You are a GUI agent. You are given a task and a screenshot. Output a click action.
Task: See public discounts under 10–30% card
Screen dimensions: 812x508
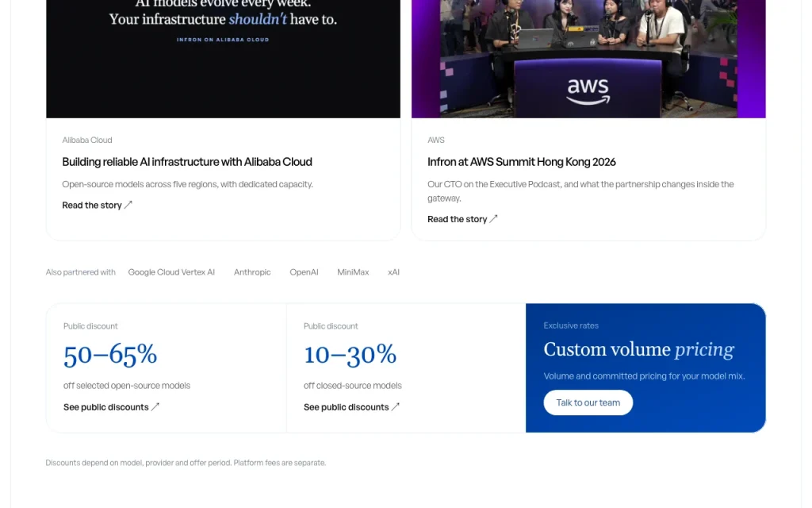click(351, 407)
